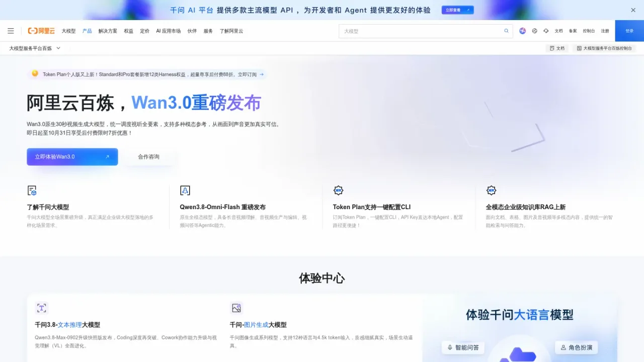This screenshot has height=362, width=644.
Task: Click the purple AI assistant icon
Action: (522, 31)
